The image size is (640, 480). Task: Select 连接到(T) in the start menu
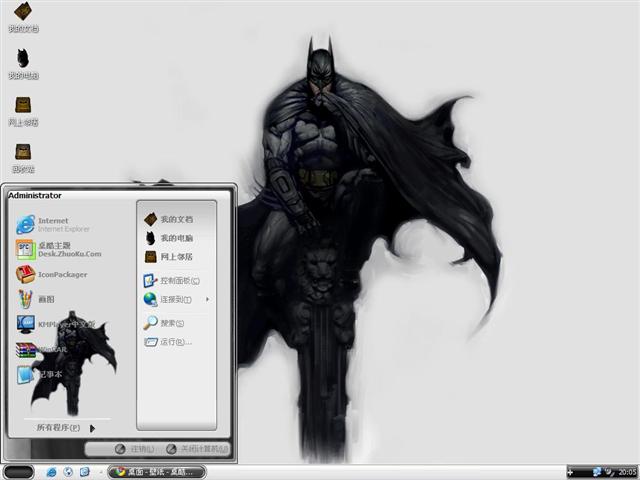coord(167,300)
